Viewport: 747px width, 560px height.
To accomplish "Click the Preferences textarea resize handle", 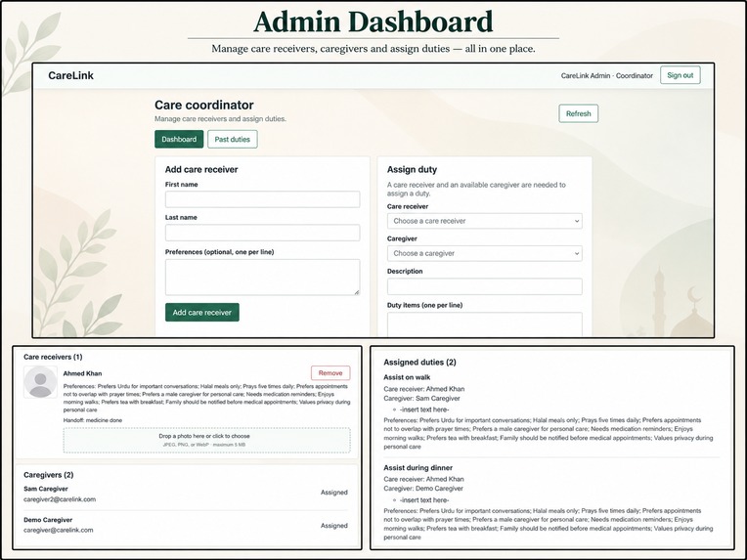I will pyautogui.click(x=357, y=292).
